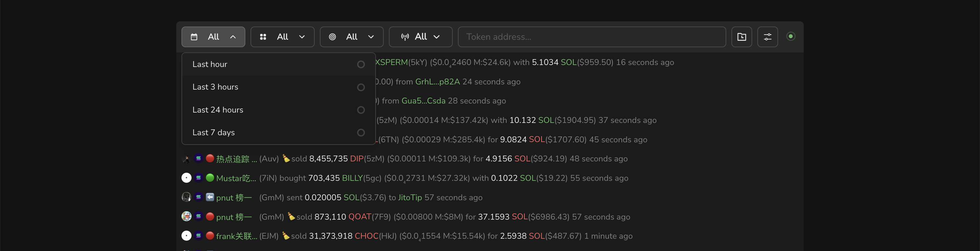Screen dimensions: 980x251
Task: Click the green live status indicator
Action: coord(790,37)
